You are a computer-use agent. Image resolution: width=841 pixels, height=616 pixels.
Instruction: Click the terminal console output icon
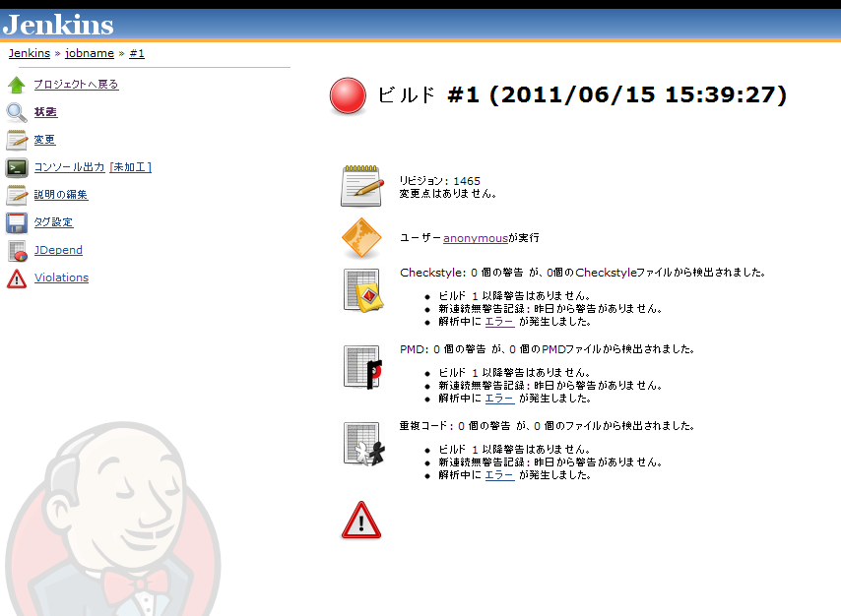click(17, 168)
